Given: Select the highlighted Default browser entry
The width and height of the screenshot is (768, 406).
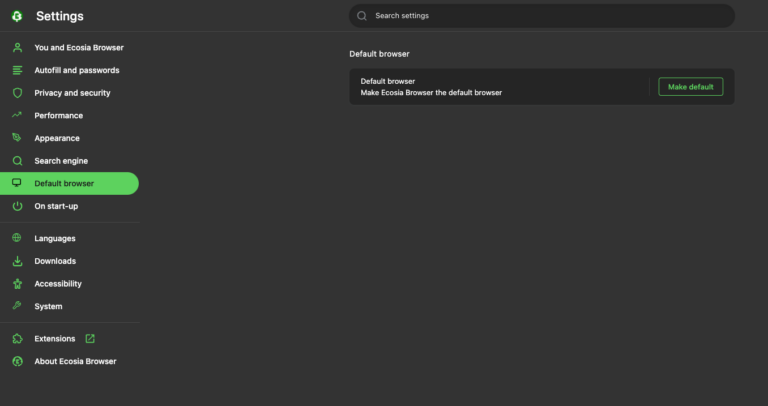Looking at the screenshot, I should 70,183.
